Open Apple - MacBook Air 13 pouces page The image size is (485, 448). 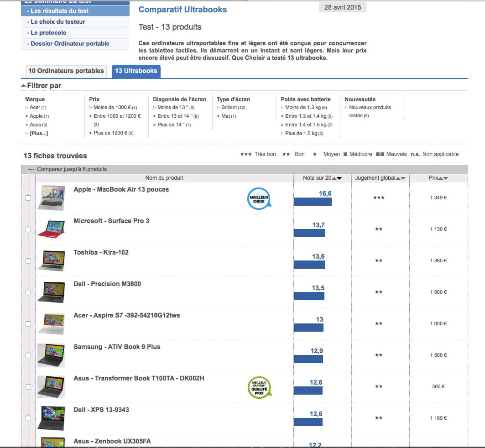click(121, 189)
